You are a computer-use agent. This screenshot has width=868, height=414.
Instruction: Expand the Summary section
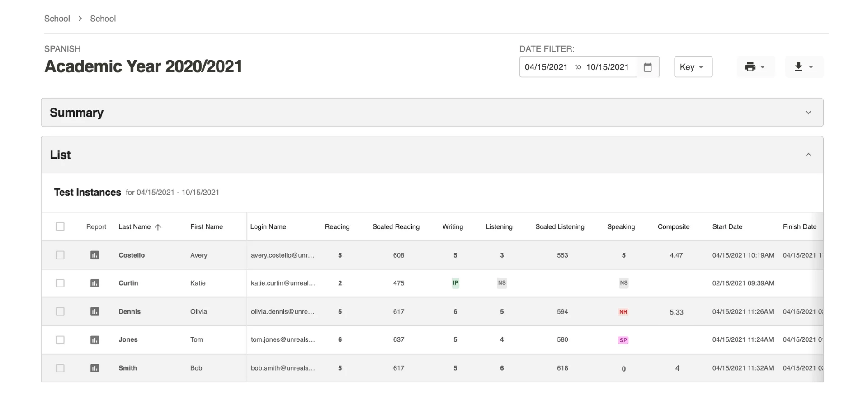click(808, 113)
